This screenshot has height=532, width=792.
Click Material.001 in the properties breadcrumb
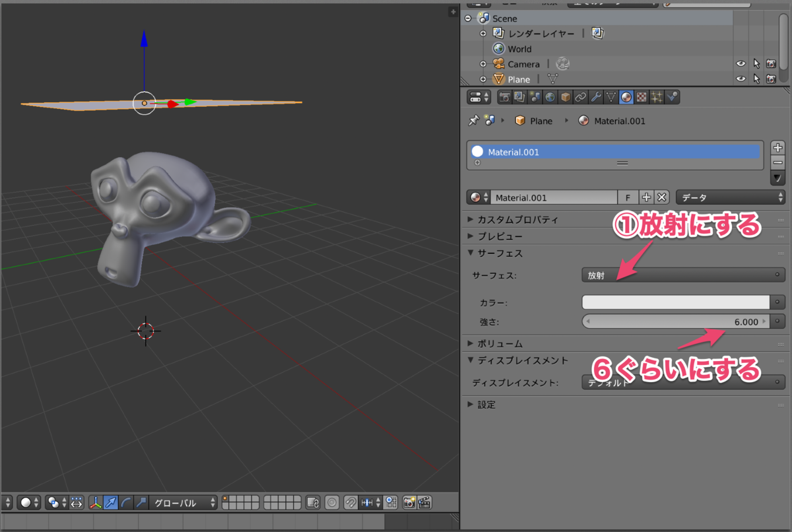coord(620,121)
